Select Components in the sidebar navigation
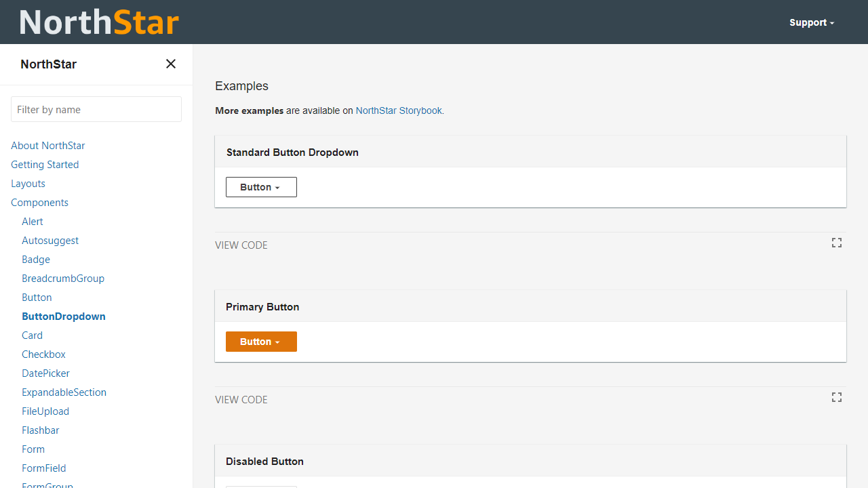The height and width of the screenshot is (488, 868). pos(39,203)
